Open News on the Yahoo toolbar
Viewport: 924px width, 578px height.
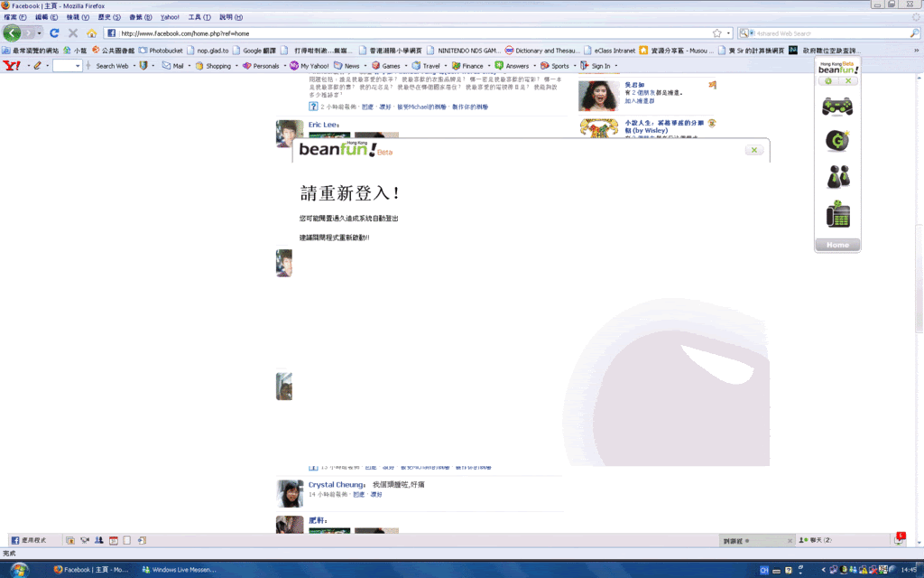pyautogui.click(x=346, y=65)
